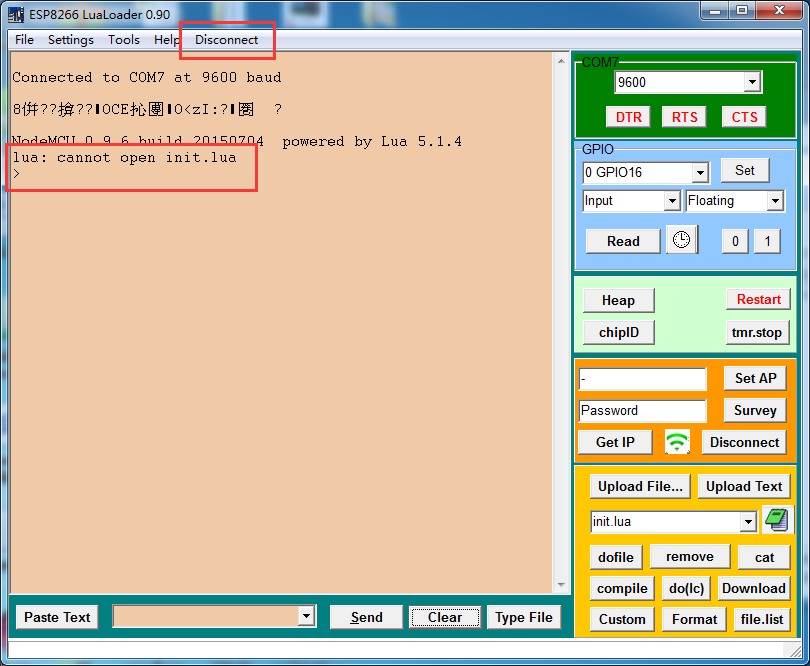Screen dimensions: 810x666
Task: Request free memory with the Heap button
Action: pyautogui.click(x=618, y=299)
